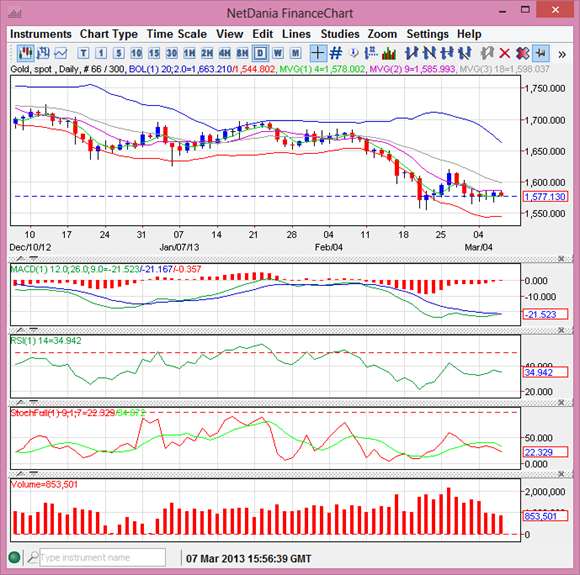Switch to Weekly W timeframe
580x575 pixels.
[x=278, y=53]
